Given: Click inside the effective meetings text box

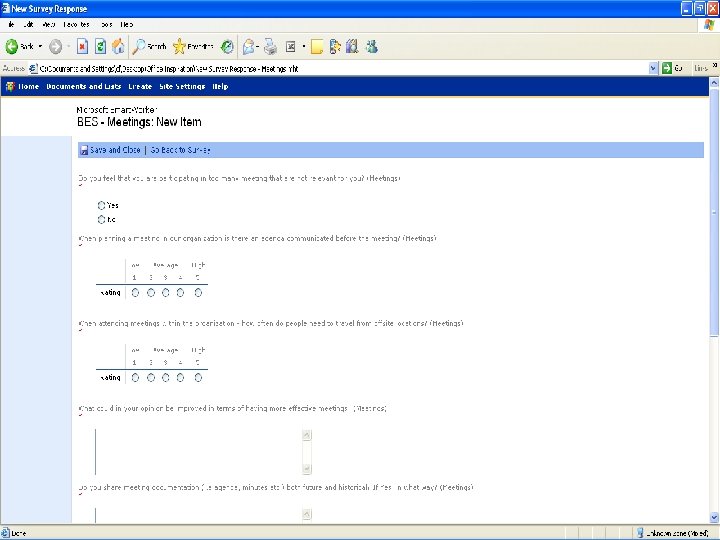Looking at the screenshot, I should click(x=199, y=452).
